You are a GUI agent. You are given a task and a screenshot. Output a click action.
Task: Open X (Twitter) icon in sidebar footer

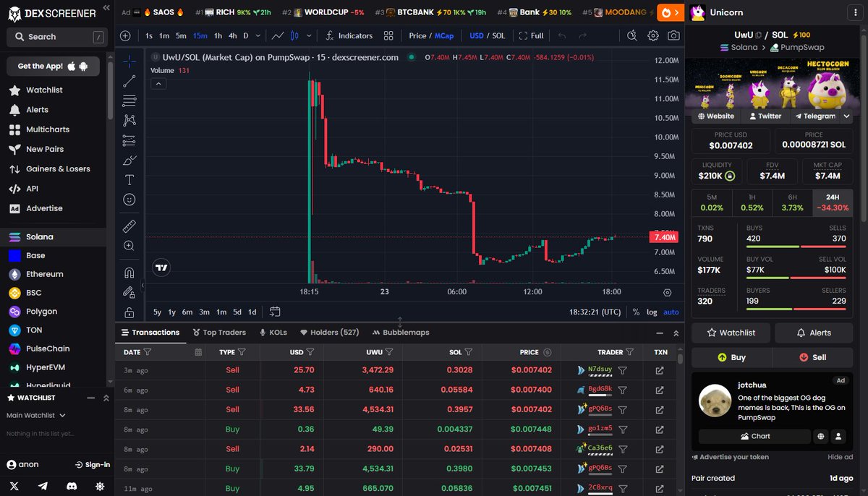click(x=14, y=487)
